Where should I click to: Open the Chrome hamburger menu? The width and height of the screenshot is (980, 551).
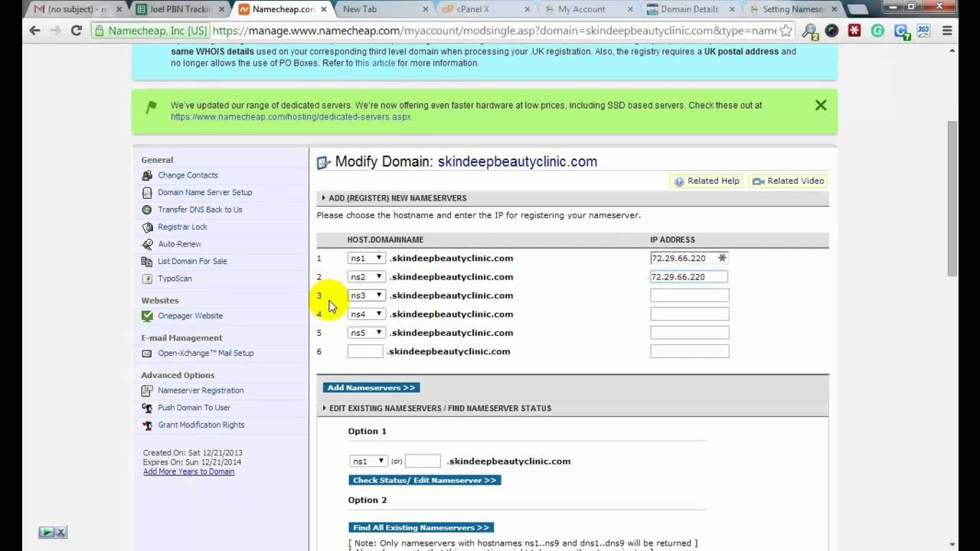(x=948, y=31)
